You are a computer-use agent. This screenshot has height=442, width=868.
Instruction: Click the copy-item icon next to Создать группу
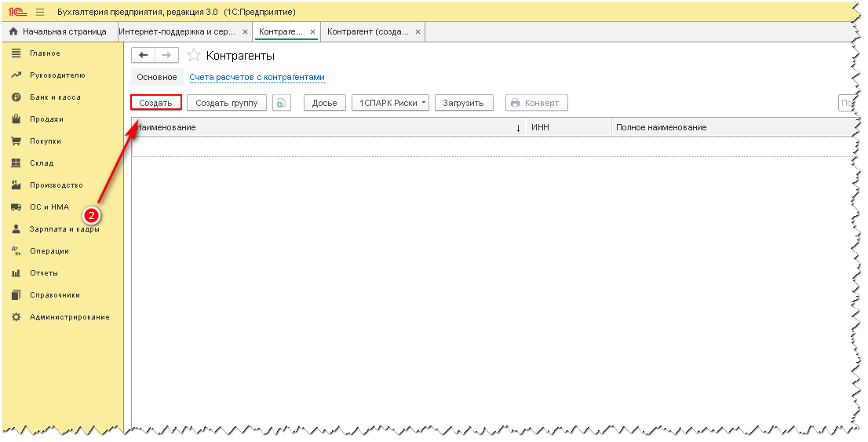pyautogui.click(x=282, y=103)
